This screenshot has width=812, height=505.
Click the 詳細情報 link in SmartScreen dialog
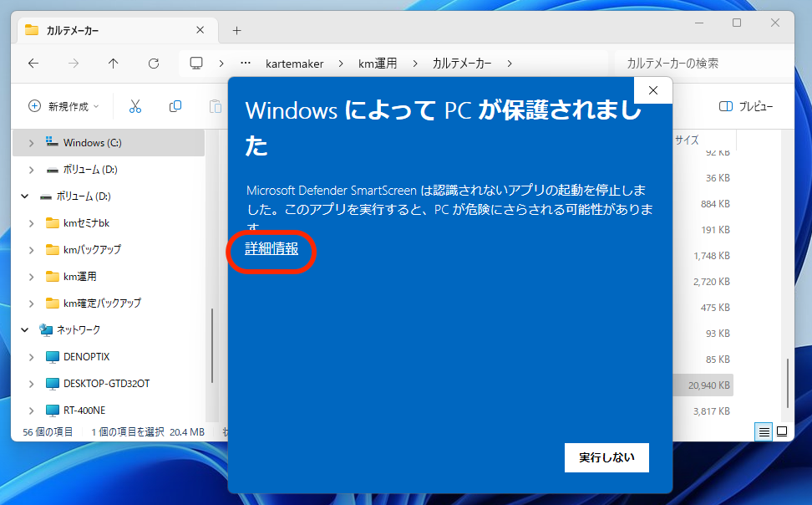click(272, 248)
